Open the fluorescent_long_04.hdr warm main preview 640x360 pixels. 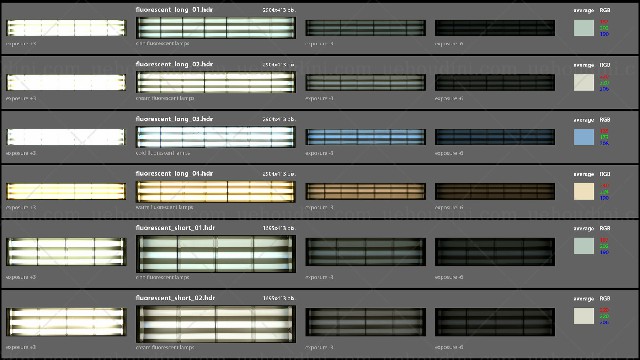tap(216, 191)
